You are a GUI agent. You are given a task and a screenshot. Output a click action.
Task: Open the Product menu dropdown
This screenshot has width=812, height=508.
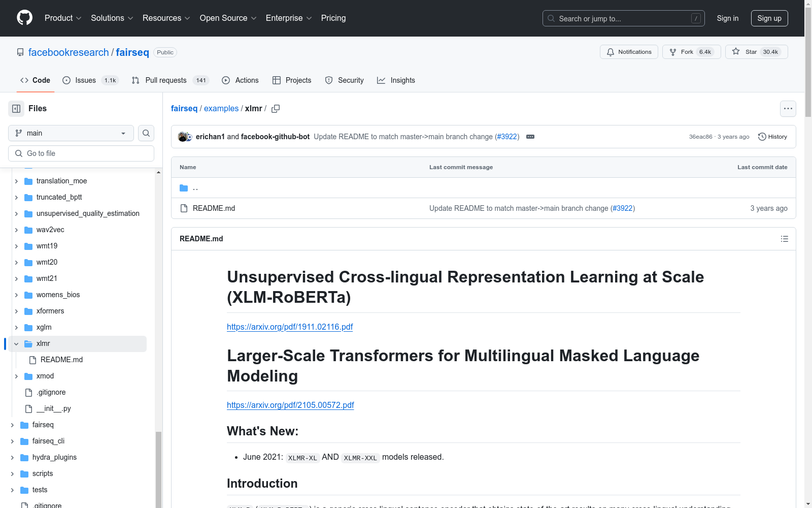pos(63,18)
